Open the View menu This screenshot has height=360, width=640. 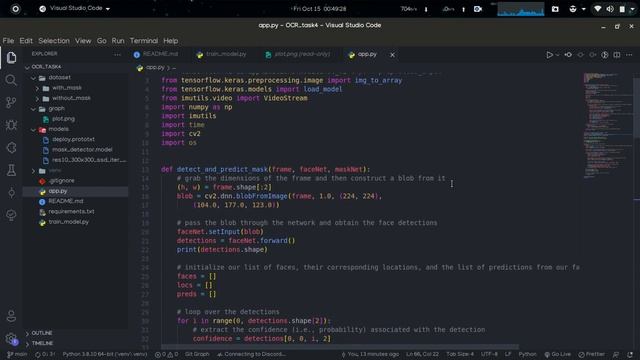[x=83, y=41]
